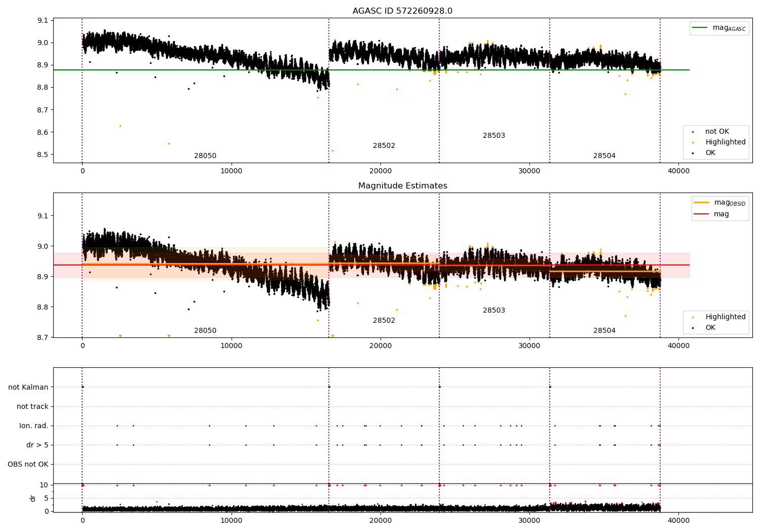The width and height of the screenshot is (760, 532).
Task: Select obsid label 28504 in Magnitude Estimates panel
Action: tap(604, 331)
